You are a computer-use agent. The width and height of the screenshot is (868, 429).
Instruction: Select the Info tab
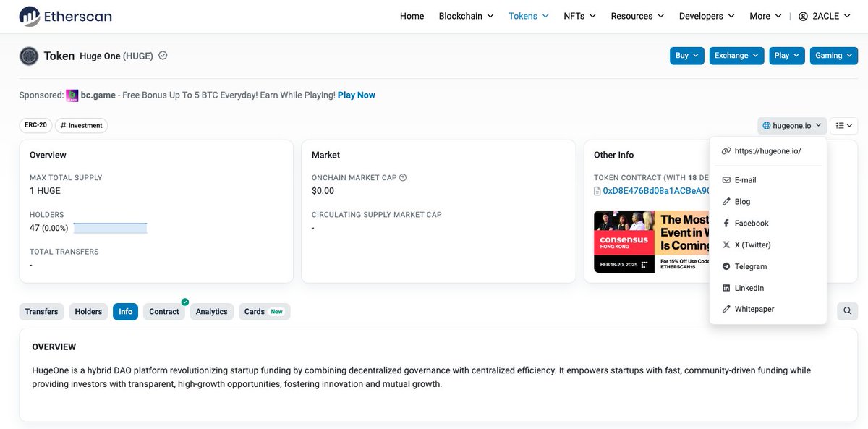tap(125, 312)
